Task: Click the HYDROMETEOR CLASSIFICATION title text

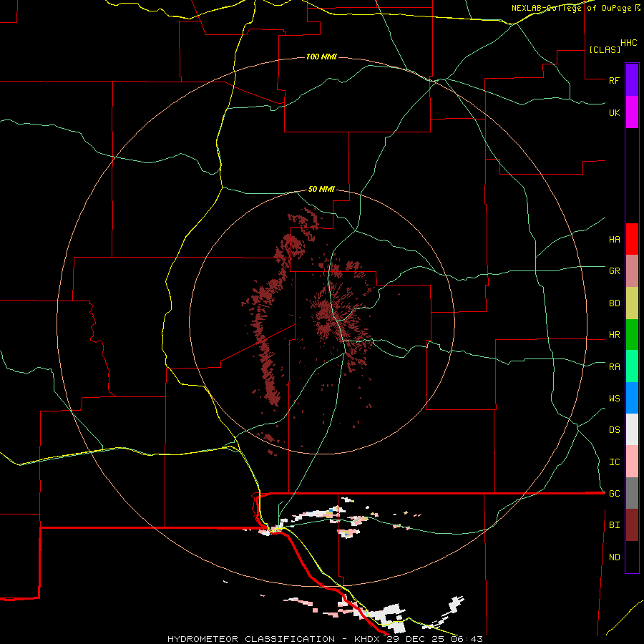Action: 250,639
